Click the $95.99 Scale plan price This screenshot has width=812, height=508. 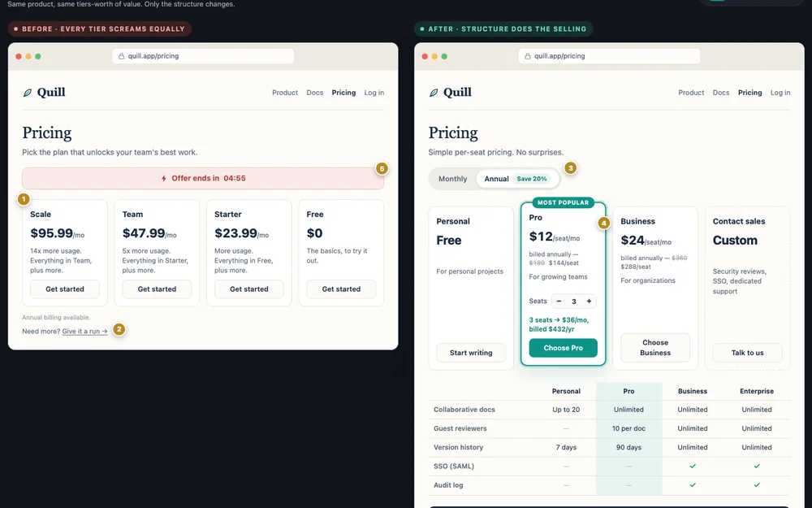click(51, 233)
